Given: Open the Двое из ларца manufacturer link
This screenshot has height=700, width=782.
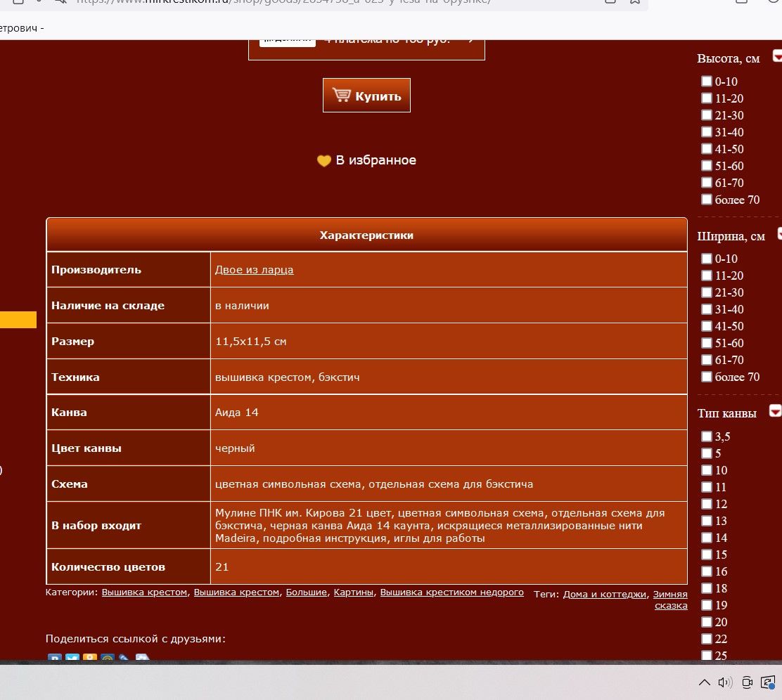Looking at the screenshot, I should [x=254, y=270].
